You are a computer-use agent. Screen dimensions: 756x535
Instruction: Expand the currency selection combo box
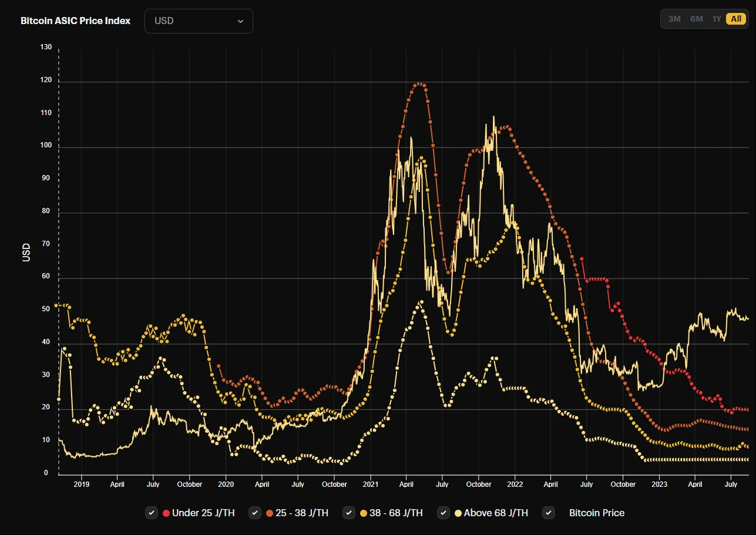click(x=199, y=21)
